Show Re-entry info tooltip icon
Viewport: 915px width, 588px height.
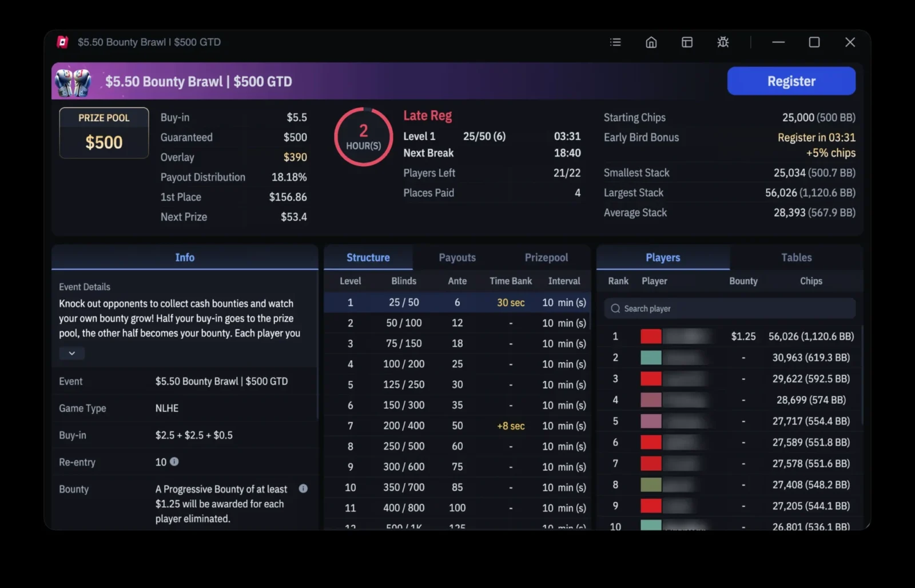(x=174, y=462)
